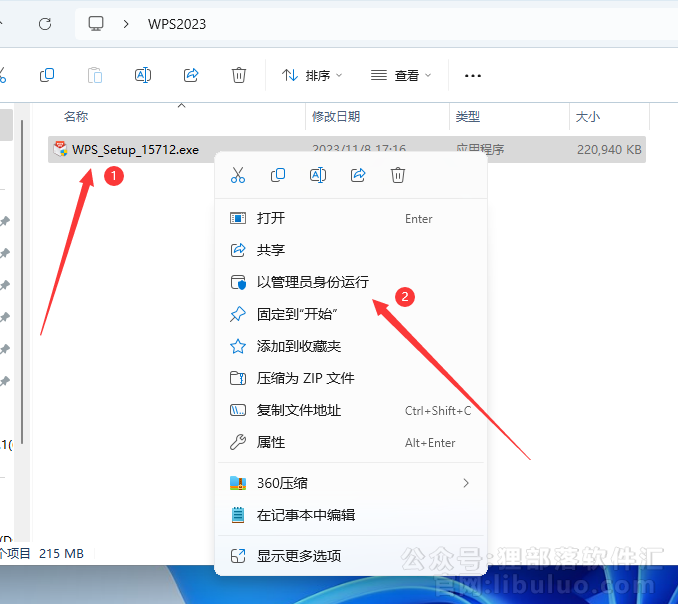678x604 pixels.
Task: Click the Rename icon in Explorer toolbar
Action: click(143, 75)
